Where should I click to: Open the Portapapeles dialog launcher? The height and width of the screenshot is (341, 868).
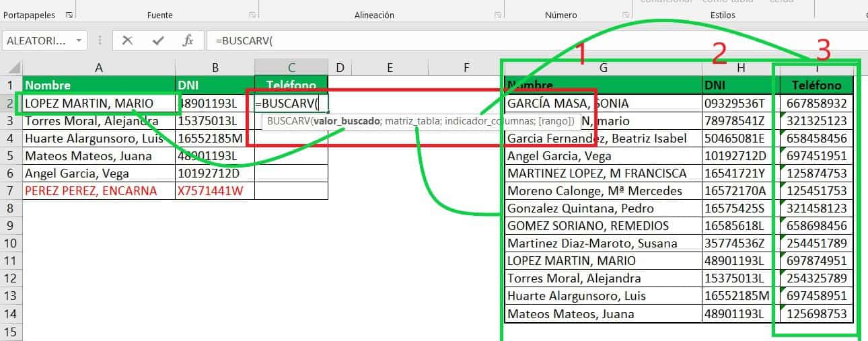70,15
